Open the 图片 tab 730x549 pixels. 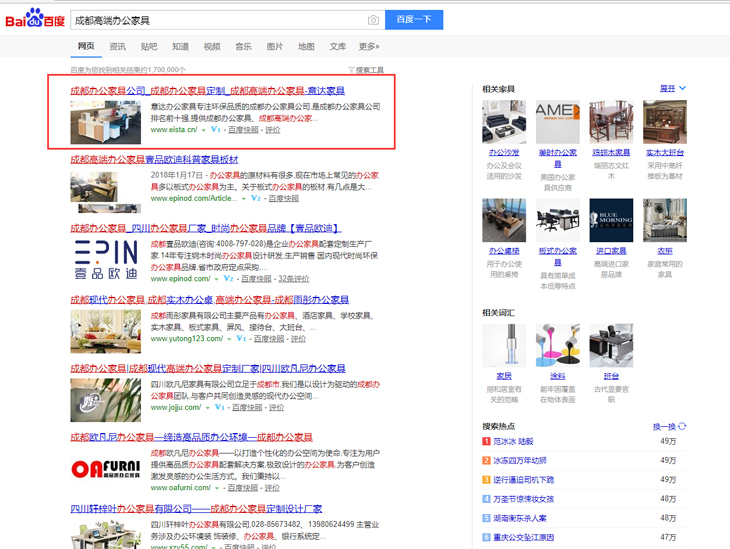pos(275,47)
